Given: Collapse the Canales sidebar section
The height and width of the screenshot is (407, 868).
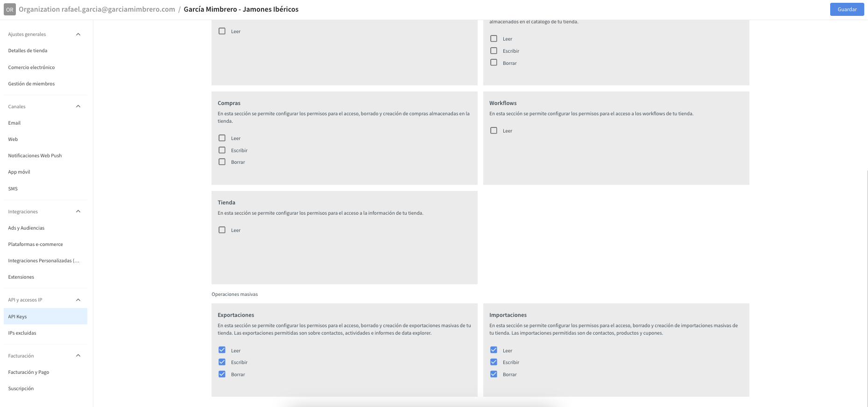Looking at the screenshot, I should (x=78, y=106).
